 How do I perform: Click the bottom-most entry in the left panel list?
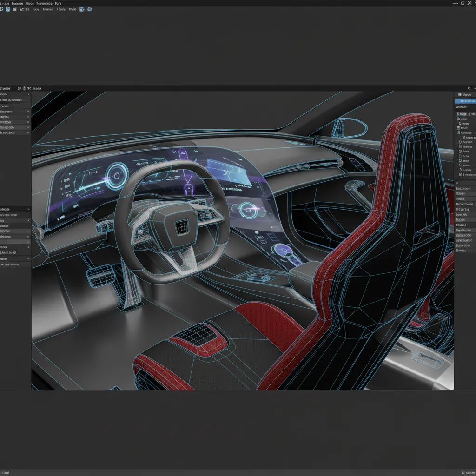[14, 264]
